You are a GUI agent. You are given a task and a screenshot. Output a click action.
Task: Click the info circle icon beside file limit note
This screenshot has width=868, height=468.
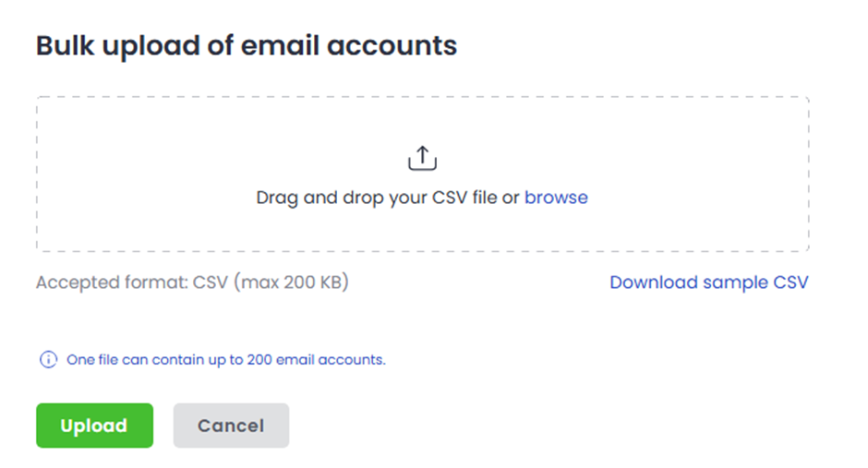[x=47, y=360]
